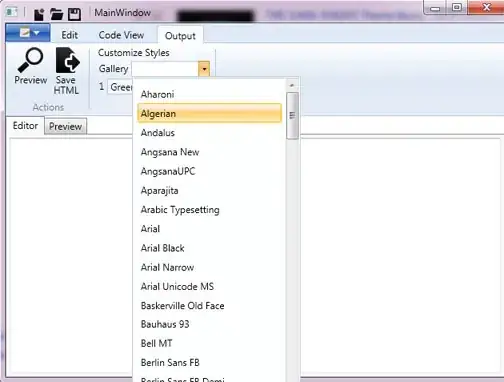This screenshot has width=504, height=382.
Task: Open the blue application menu button
Action: [x=28, y=33]
